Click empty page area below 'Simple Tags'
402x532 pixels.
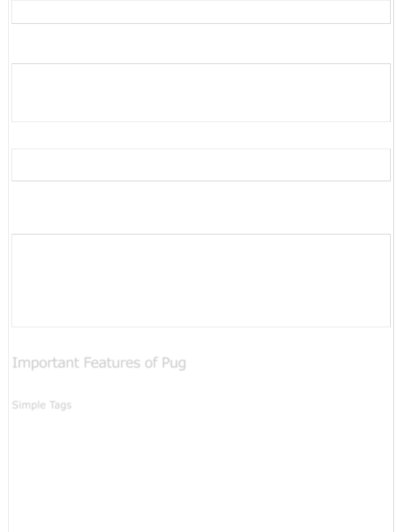click(x=201, y=470)
